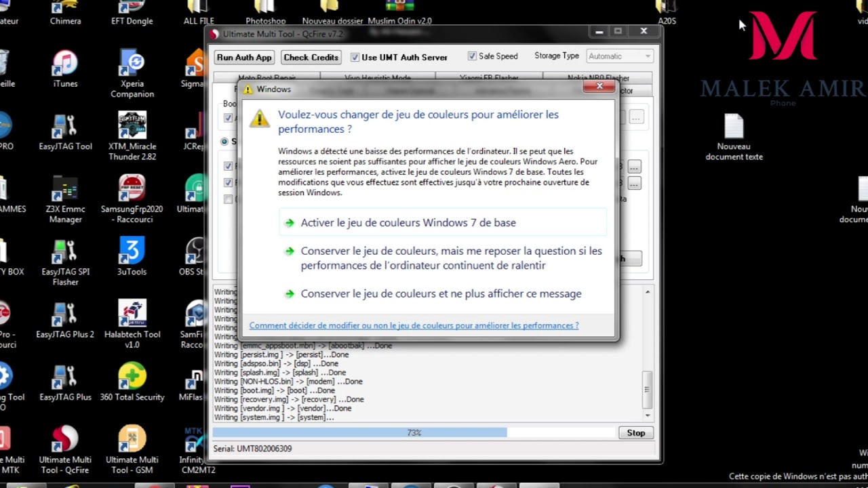The height and width of the screenshot is (488, 868).
Task: Launch XTM_Miracle Thunder 2.82 shortcut
Action: click(132, 137)
